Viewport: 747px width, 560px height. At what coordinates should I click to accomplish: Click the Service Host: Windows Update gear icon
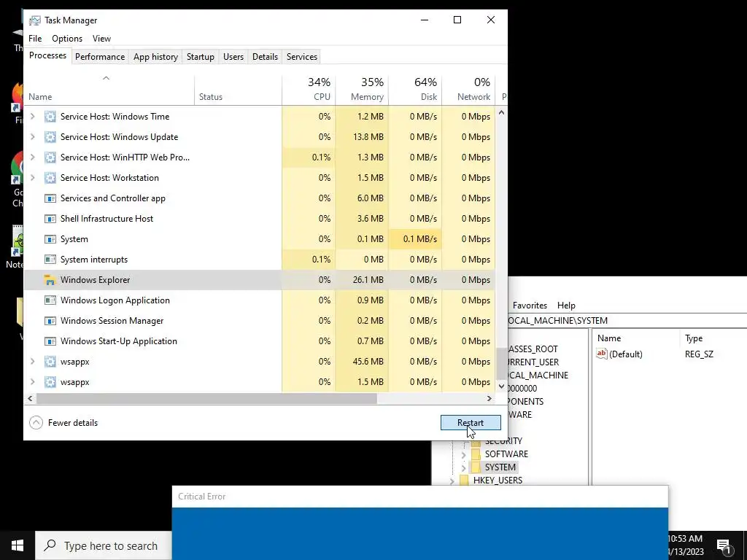50,137
